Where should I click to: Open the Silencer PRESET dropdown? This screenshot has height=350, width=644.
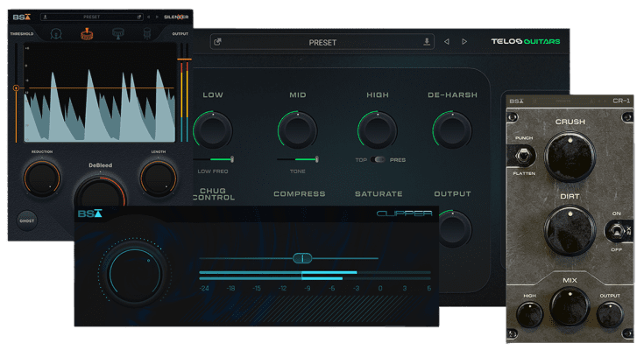coord(91,17)
